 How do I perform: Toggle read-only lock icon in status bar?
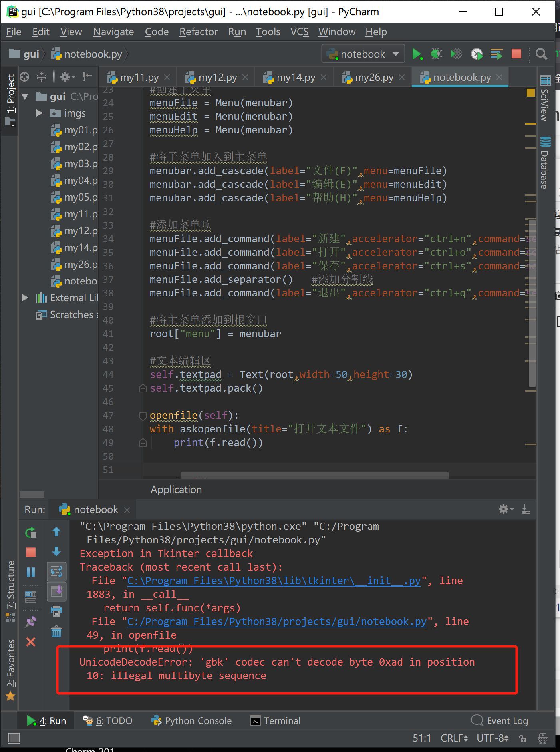click(523, 738)
